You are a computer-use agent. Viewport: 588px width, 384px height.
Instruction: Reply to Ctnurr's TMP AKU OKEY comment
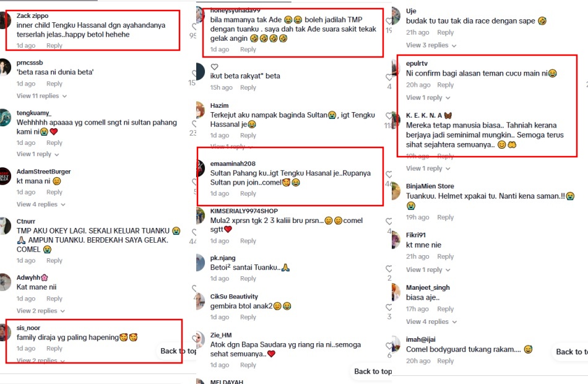[x=54, y=261]
